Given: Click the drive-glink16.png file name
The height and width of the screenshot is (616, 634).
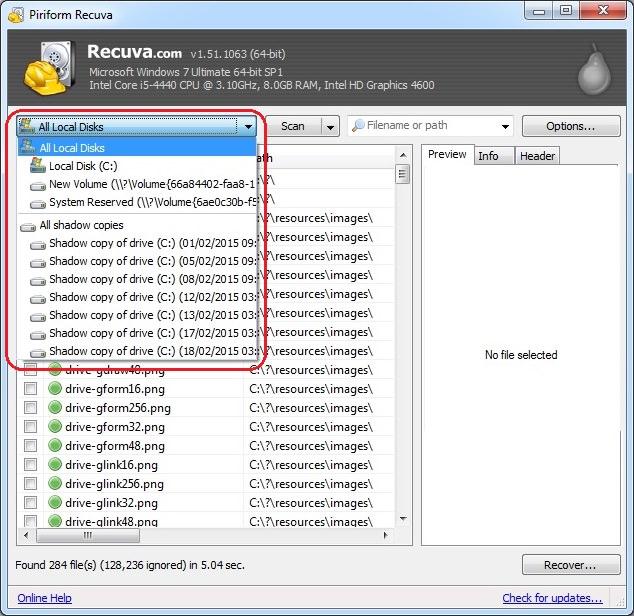Looking at the screenshot, I should [x=112, y=465].
